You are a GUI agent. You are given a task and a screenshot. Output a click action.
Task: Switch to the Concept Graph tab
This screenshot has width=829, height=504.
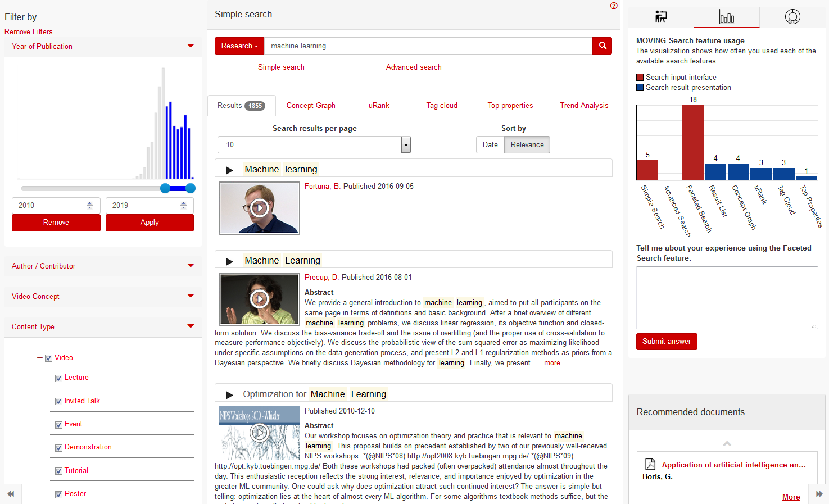click(311, 106)
